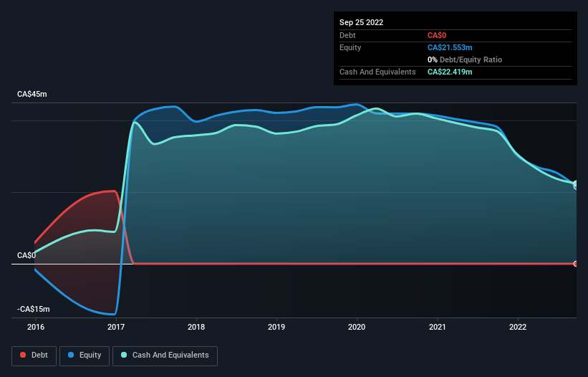The width and height of the screenshot is (588, 377).
Task: Select the 2022 x-axis label
Action: point(518,327)
